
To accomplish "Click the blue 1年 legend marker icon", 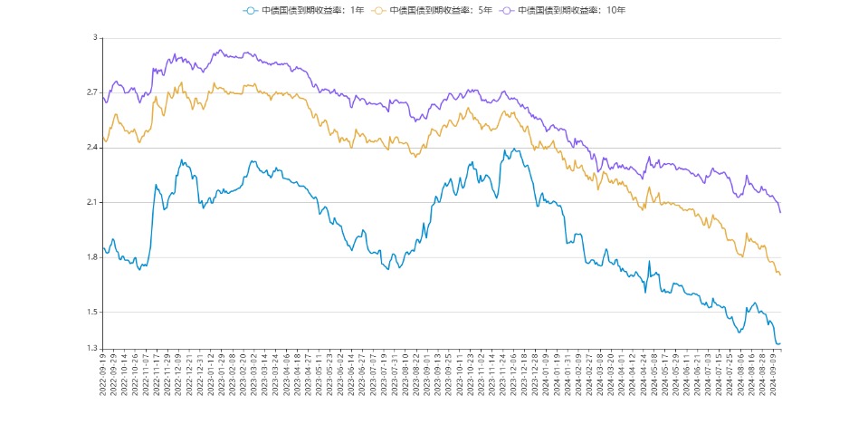I will (x=249, y=11).
